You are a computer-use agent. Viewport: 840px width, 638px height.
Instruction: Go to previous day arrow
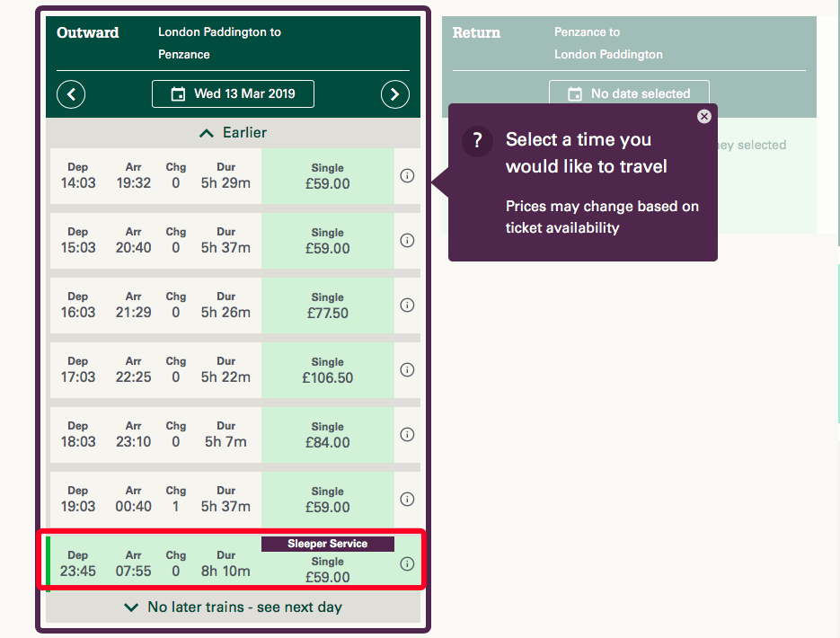click(71, 94)
